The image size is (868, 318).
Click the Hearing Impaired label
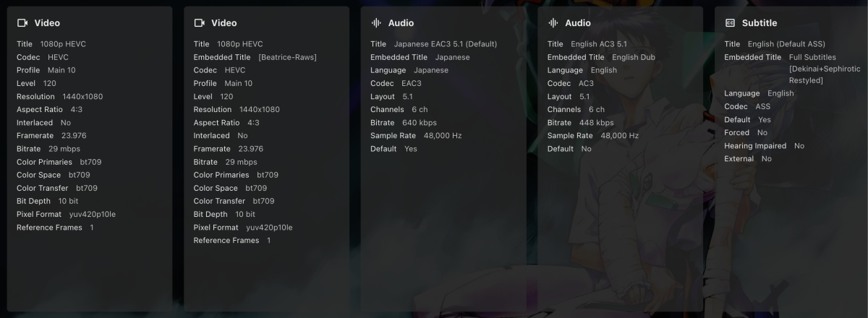[755, 146]
